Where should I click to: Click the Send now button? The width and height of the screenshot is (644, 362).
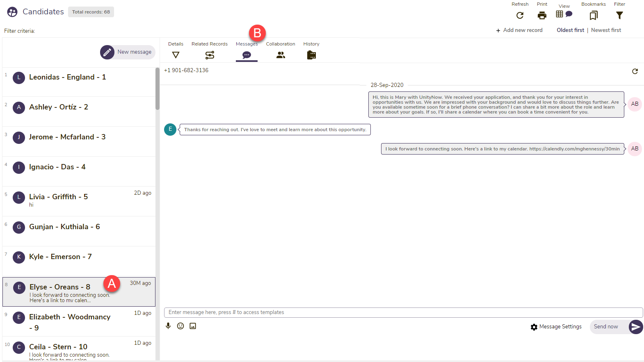[x=616, y=327]
